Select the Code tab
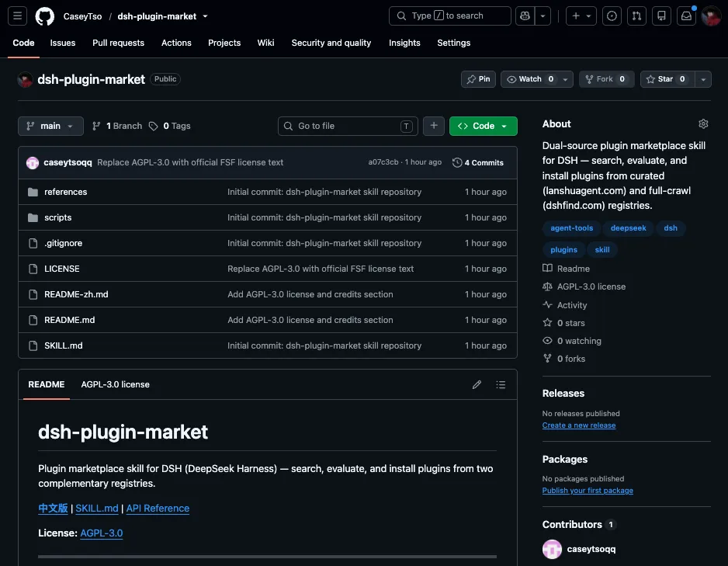Viewport: 728px width, 566px height. coord(23,43)
